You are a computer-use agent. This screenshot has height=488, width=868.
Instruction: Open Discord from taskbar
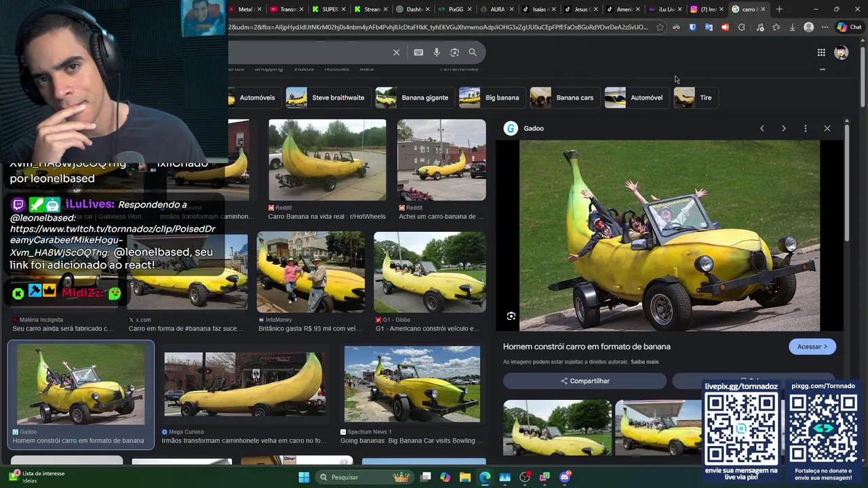565,477
